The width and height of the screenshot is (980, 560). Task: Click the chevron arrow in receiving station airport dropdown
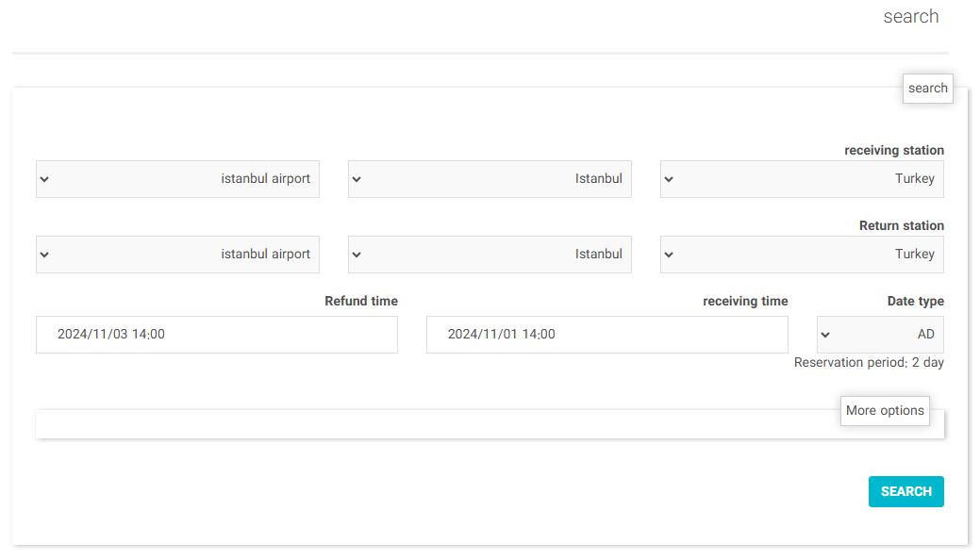45,179
